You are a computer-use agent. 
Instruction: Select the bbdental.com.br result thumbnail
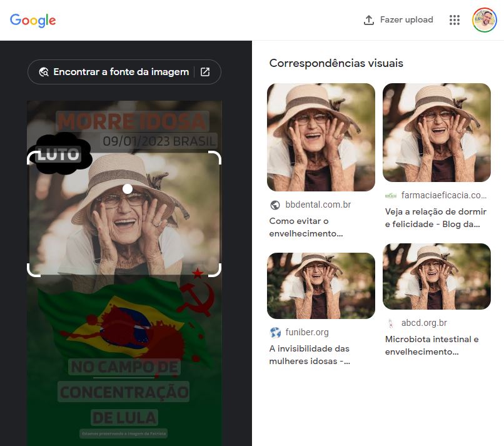tap(321, 138)
